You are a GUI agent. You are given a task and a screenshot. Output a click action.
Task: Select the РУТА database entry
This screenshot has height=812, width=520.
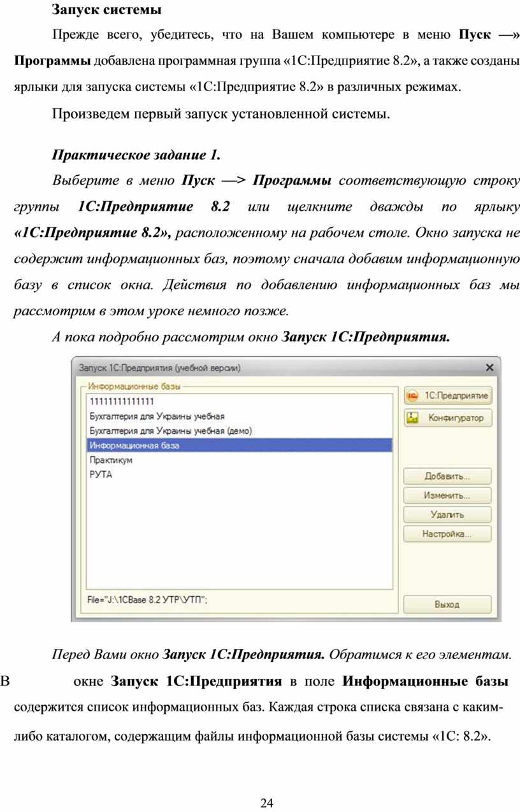coord(239,474)
